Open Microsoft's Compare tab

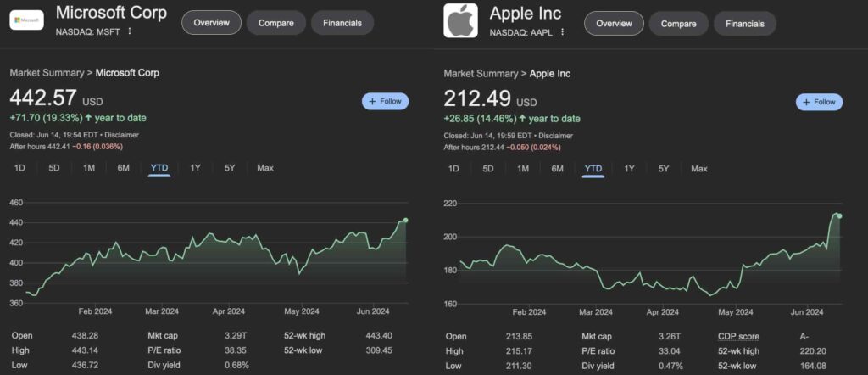(275, 24)
